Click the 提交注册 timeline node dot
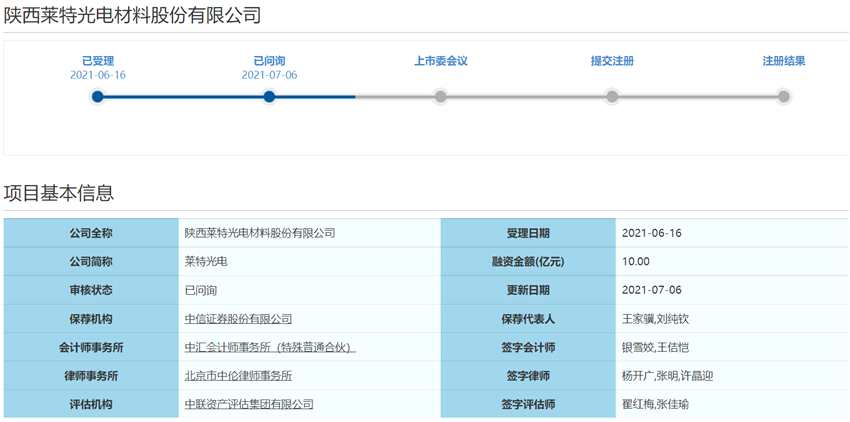 (612, 97)
